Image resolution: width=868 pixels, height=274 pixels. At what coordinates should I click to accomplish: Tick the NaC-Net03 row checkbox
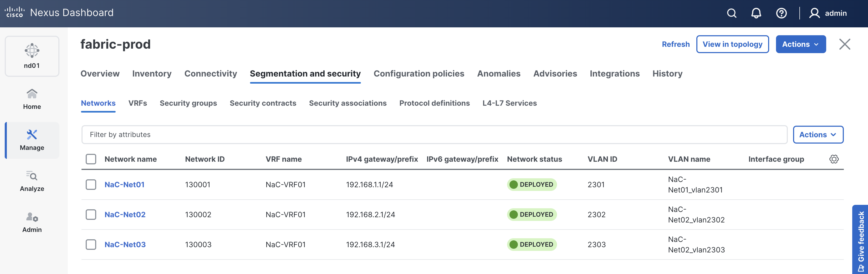tap(91, 244)
